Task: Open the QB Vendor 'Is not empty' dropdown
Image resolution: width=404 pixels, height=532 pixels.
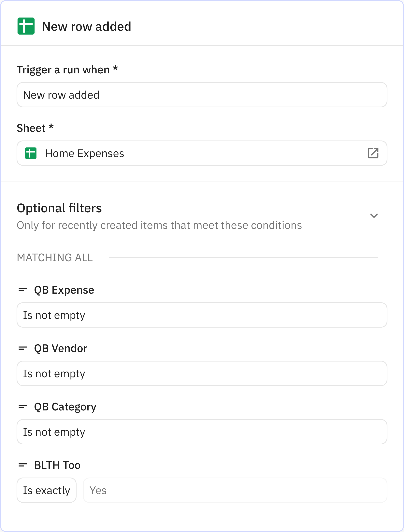Action: coord(202,373)
